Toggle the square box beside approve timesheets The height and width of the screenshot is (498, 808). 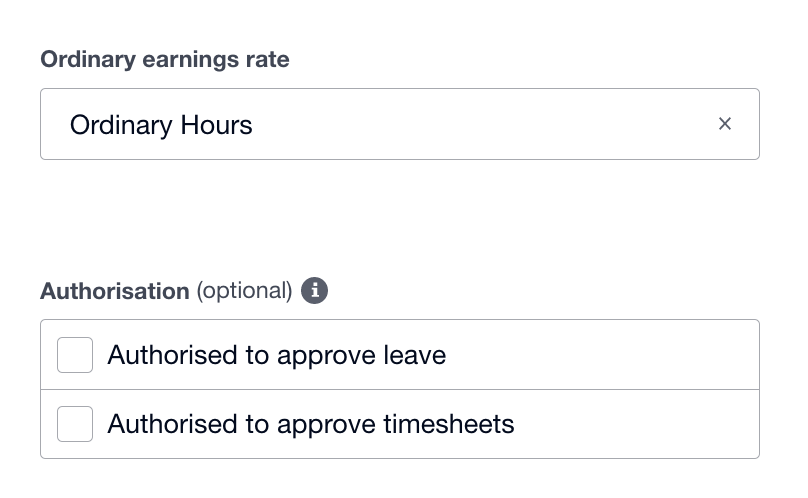pyautogui.click(x=75, y=424)
